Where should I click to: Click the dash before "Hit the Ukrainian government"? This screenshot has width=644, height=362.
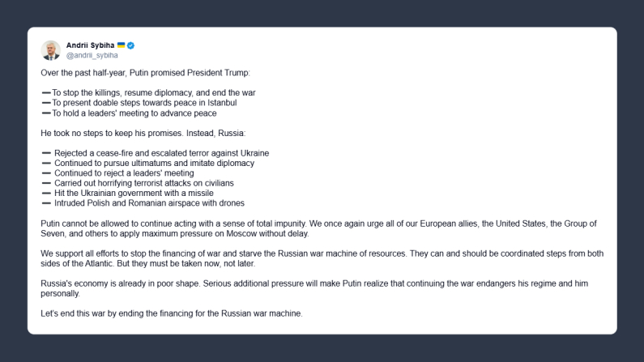46,194
